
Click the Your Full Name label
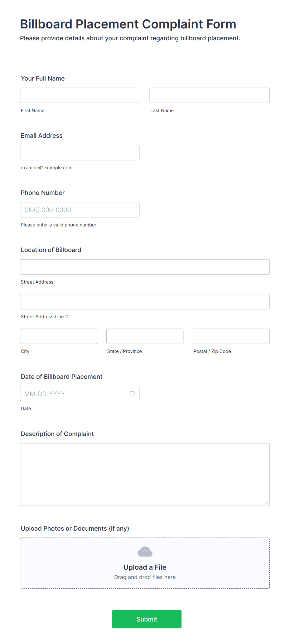click(43, 78)
